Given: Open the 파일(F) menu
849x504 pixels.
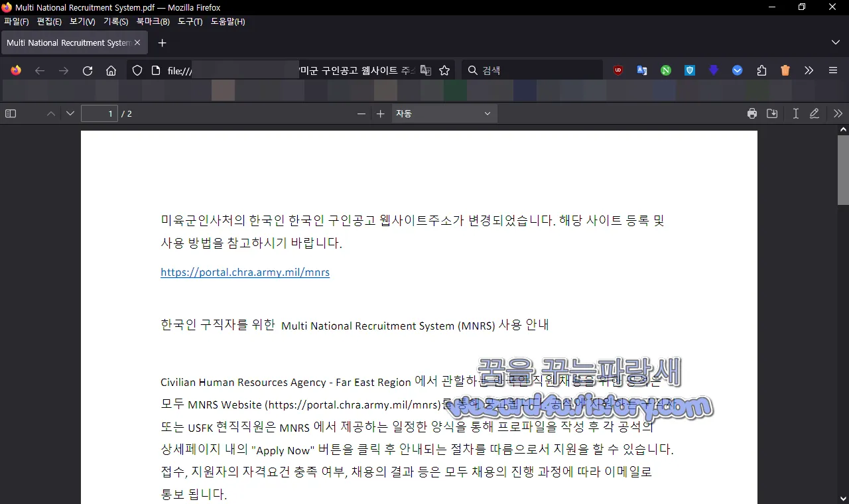Looking at the screenshot, I should 17,22.
